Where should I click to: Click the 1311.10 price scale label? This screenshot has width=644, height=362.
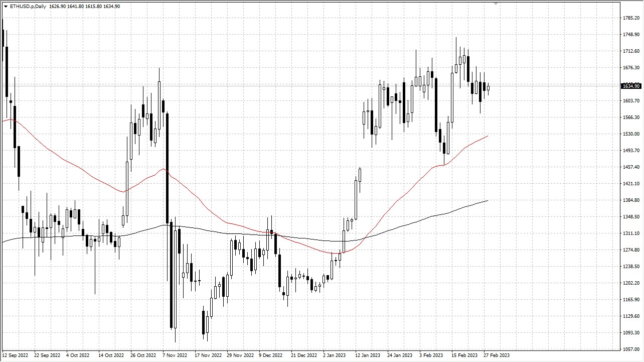(630, 233)
